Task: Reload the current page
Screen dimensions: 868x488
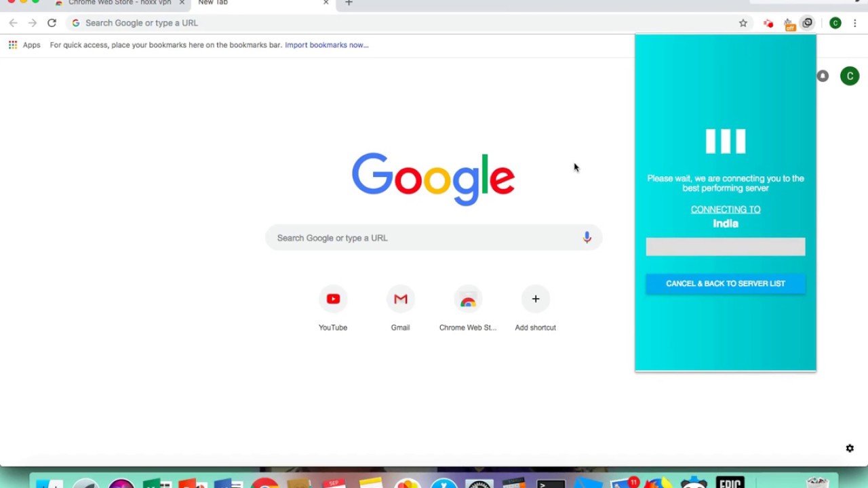Action: tap(52, 23)
